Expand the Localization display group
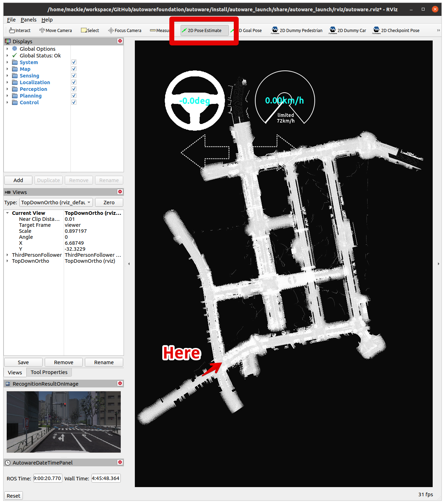 pos(7,82)
